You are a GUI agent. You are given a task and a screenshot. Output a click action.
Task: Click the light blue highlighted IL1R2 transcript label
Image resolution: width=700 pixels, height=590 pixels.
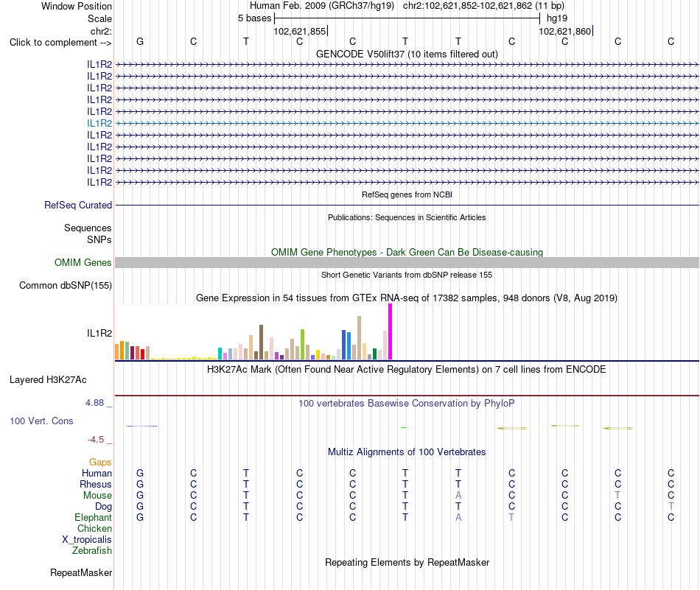click(x=99, y=123)
